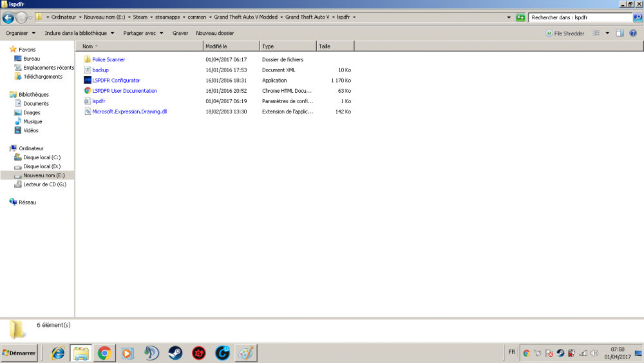The height and width of the screenshot is (363, 644).
Task: Select the backup XML file
Action: (100, 70)
